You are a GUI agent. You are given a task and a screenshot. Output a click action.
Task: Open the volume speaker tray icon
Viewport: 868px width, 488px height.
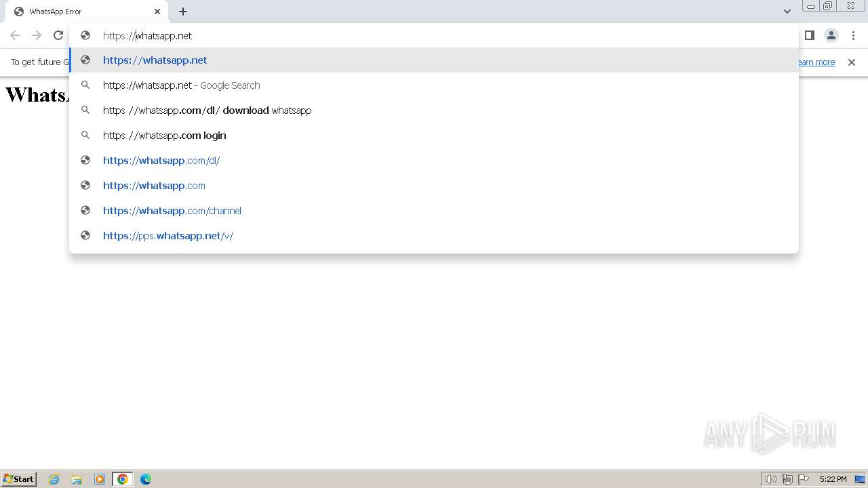pos(771,479)
